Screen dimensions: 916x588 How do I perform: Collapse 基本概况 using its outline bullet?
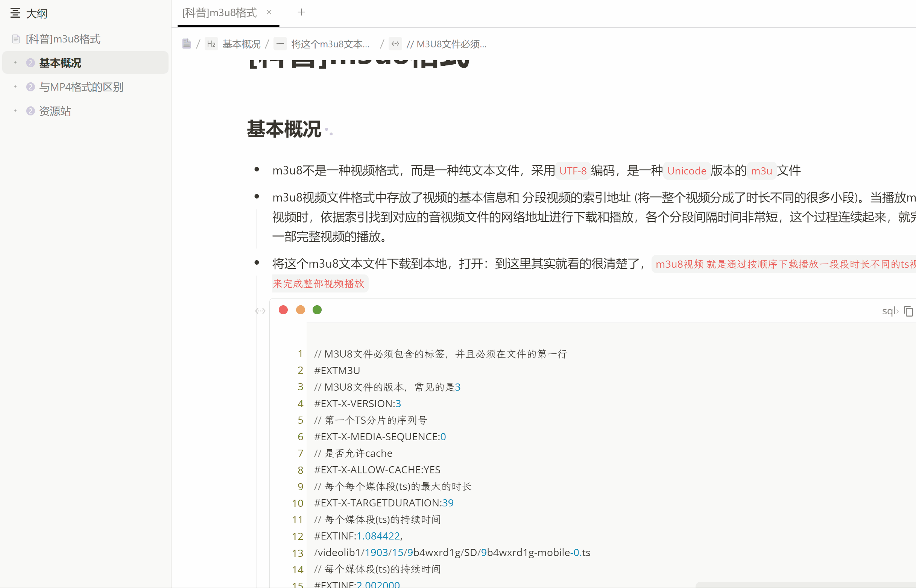pos(15,63)
